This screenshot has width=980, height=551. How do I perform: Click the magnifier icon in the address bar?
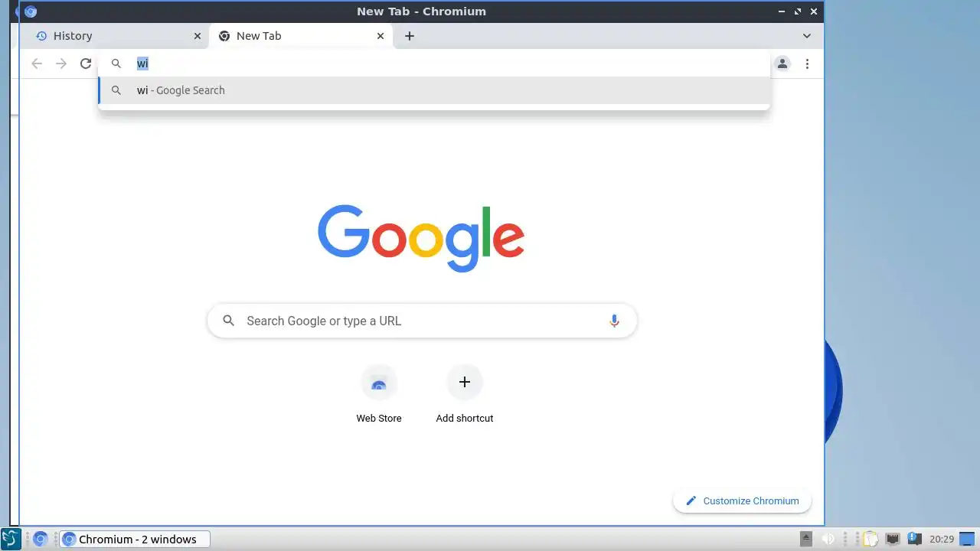click(116, 64)
